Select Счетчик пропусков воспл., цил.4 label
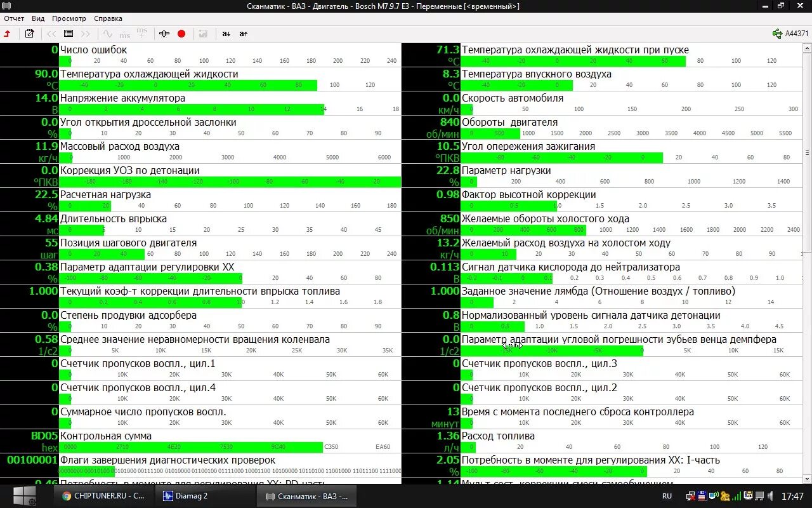The width and height of the screenshot is (812, 508). click(138, 387)
